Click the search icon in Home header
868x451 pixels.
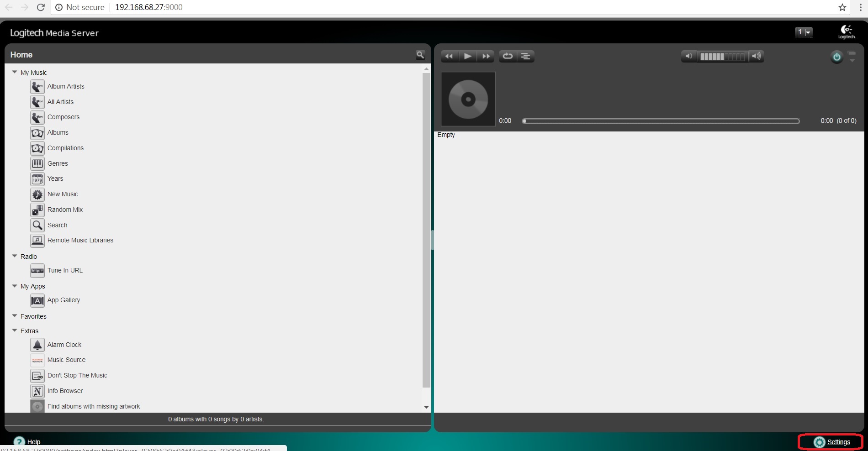[420, 55]
